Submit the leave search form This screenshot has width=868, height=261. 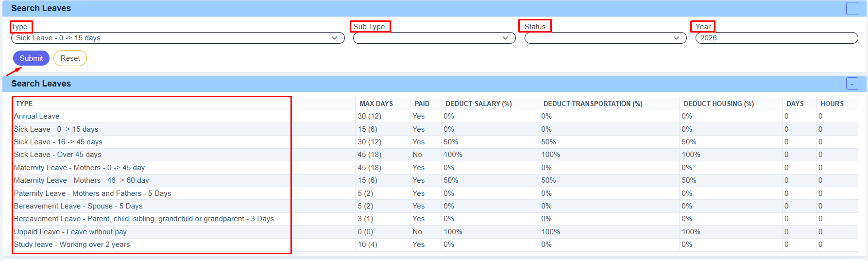coord(31,58)
